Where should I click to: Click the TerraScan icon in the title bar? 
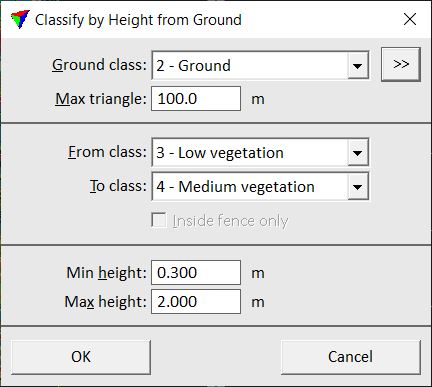[x=20, y=19]
